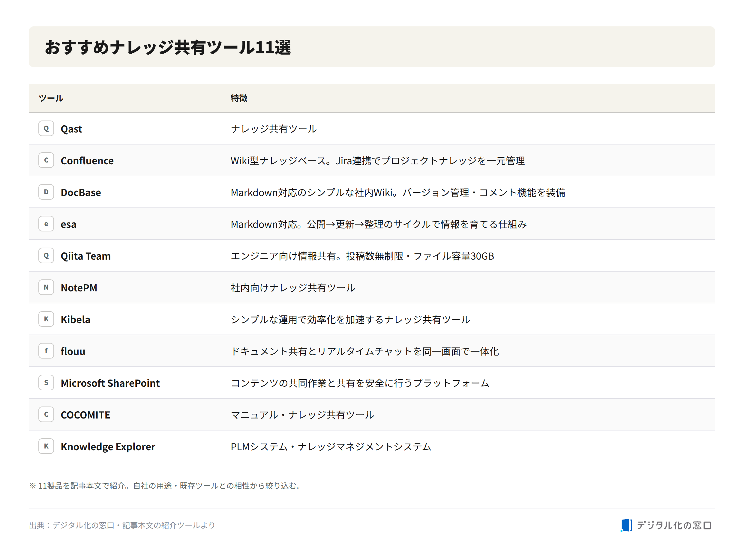Click the f badge icon beside flouu
The height and width of the screenshot is (560, 744).
(46, 351)
